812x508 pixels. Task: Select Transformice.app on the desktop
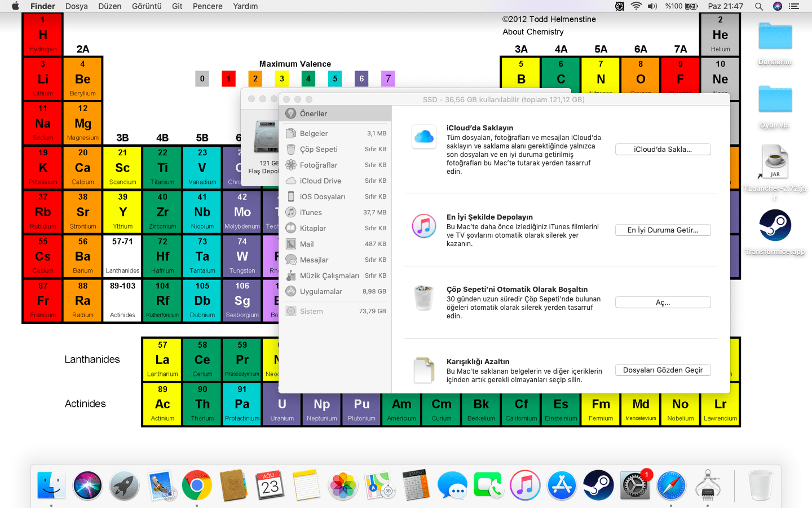pos(775,232)
